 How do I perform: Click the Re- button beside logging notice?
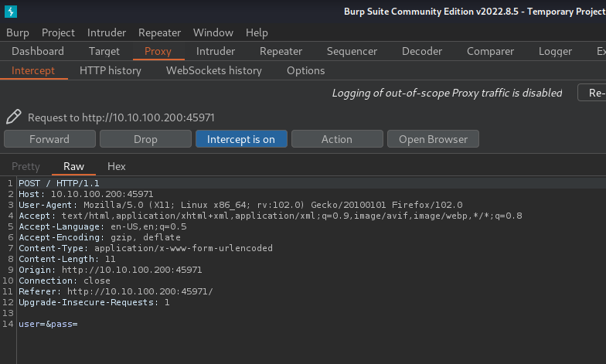click(592, 93)
